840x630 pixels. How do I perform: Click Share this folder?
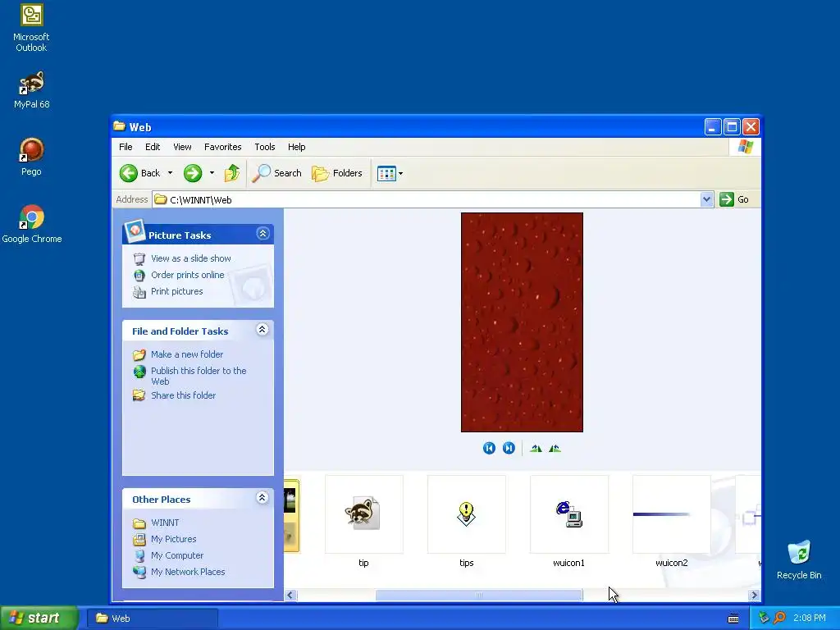point(183,395)
